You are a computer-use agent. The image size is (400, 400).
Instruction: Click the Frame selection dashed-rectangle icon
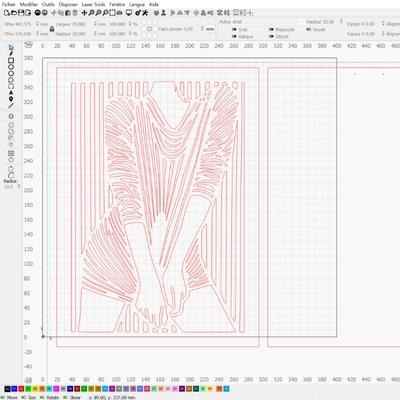point(112,13)
